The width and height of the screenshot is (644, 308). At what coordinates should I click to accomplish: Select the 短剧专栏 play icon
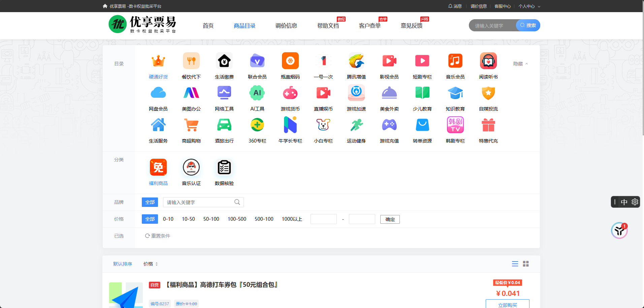click(422, 61)
